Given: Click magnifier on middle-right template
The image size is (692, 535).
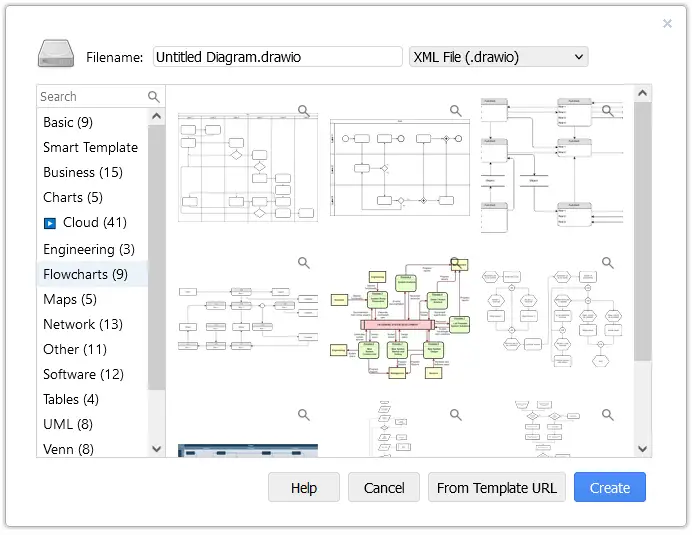Looking at the screenshot, I should pos(607,263).
